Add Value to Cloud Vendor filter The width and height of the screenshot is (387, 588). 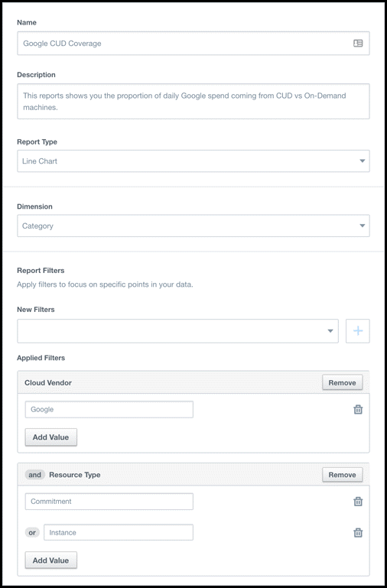pyautogui.click(x=51, y=437)
